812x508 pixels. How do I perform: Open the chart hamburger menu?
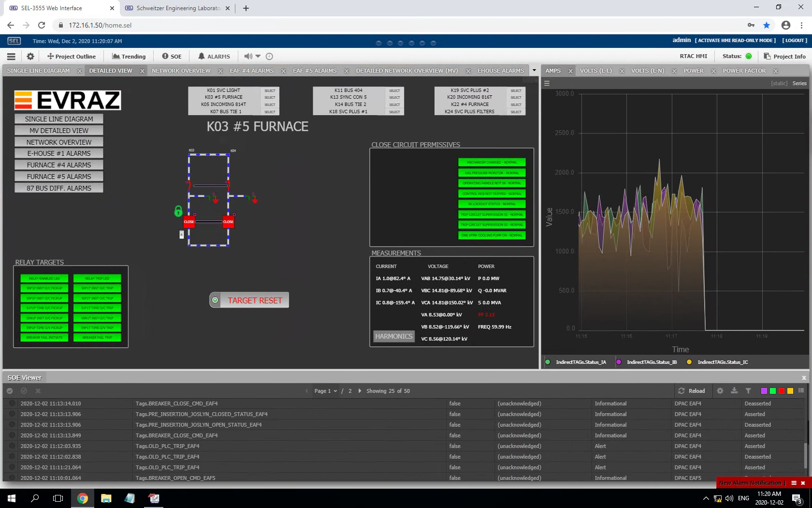[x=547, y=83]
